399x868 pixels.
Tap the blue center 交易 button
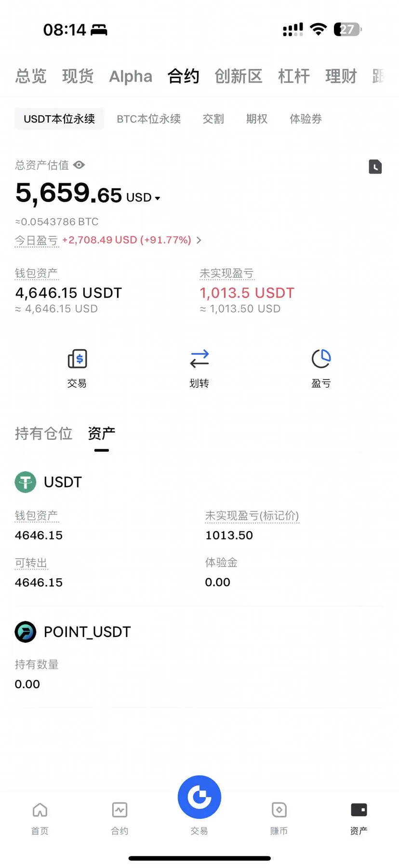pos(199,797)
